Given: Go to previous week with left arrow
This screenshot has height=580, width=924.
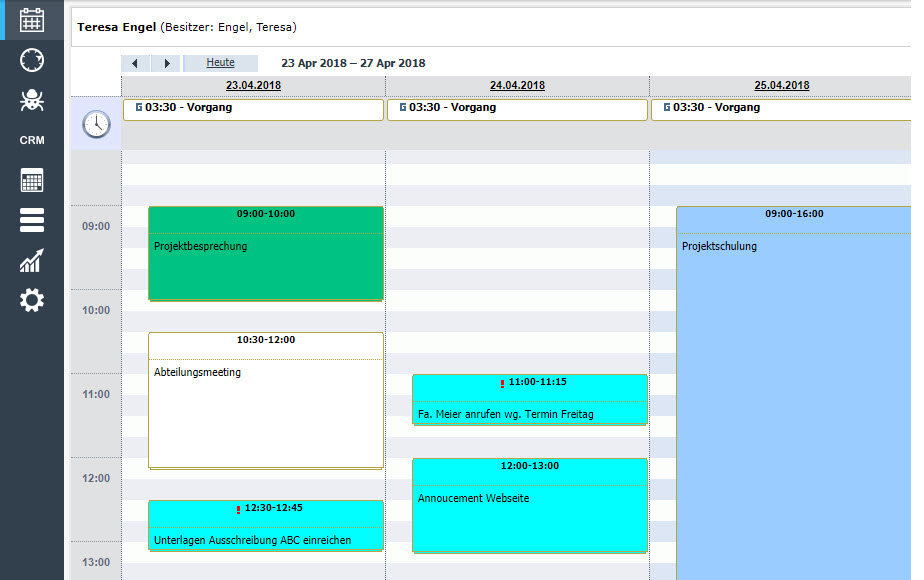Looking at the screenshot, I should [x=135, y=63].
